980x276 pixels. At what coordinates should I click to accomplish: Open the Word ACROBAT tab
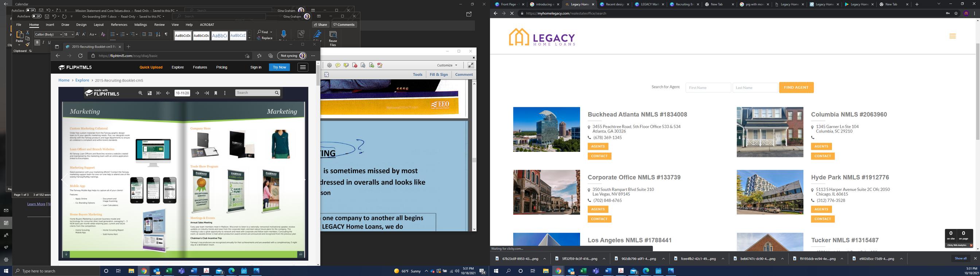(x=207, y=25)
